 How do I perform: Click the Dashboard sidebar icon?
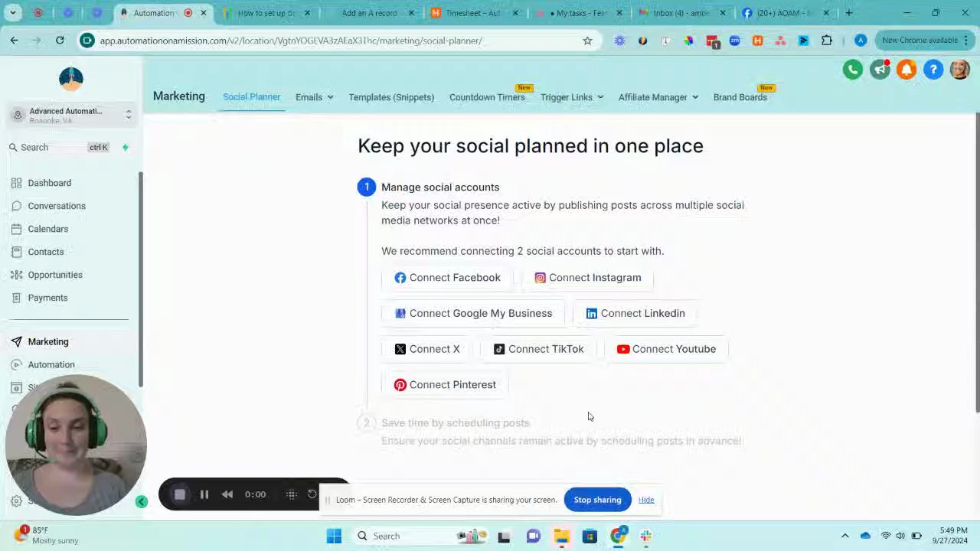pos(16,183)
